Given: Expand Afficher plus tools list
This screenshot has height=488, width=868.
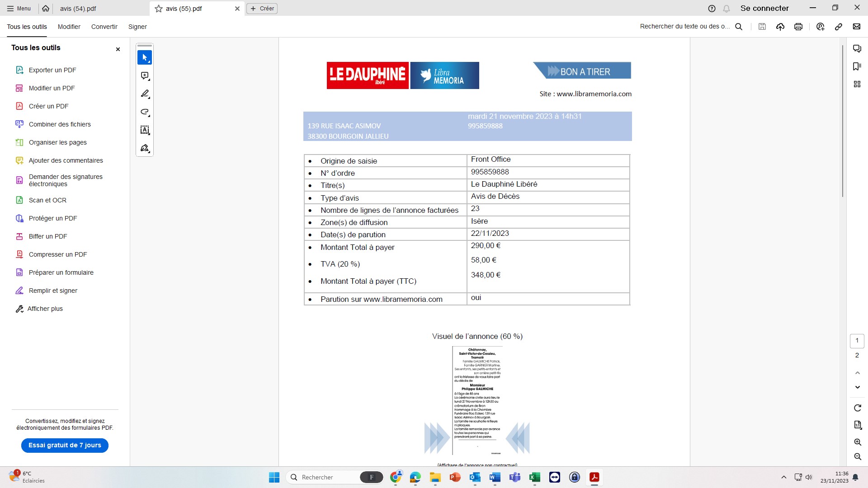Looking at the screenshot, I should [x=45, y=309].
